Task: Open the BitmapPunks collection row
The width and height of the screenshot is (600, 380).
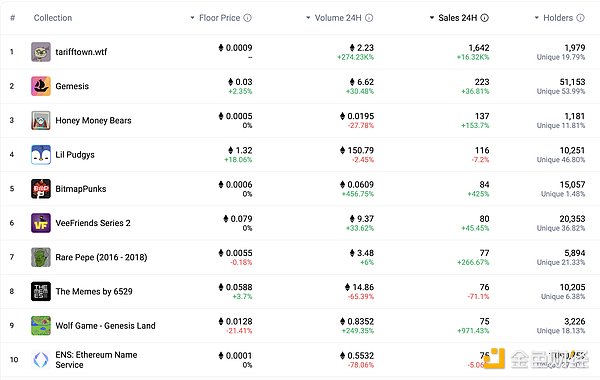Action: [x=300, y=189]
